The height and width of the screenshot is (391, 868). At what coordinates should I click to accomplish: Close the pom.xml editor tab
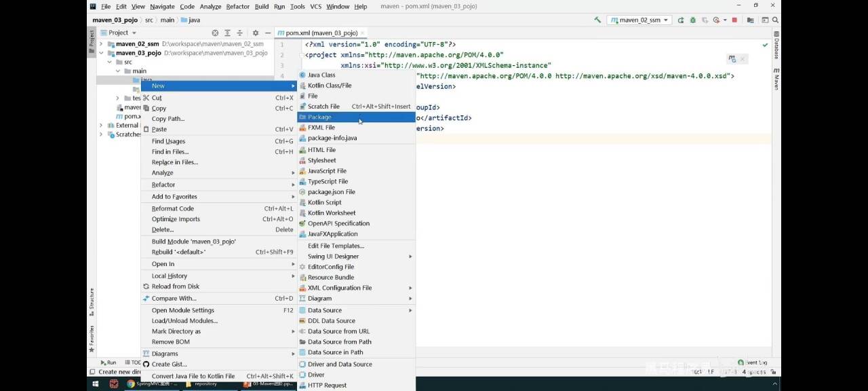(363, 33)
